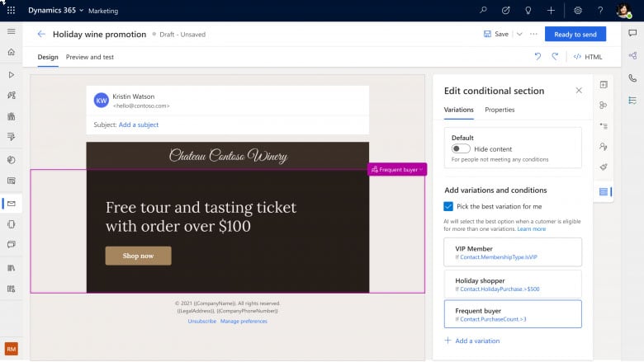Click the undo arrow icon
The height and width of the screenshot is (362, 644).
(x=537, y=57)
